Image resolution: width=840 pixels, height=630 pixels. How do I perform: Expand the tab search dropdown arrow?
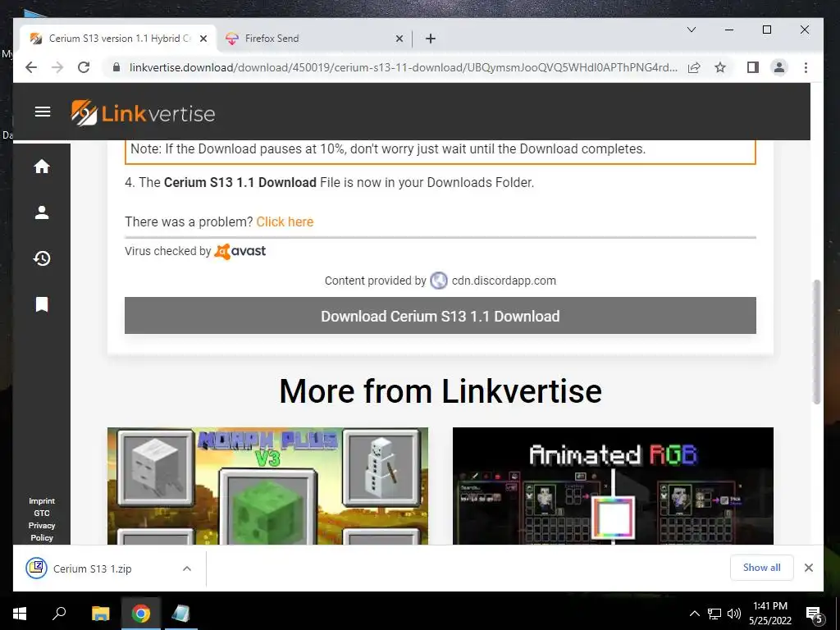pyautogui.click(x=692, y=30)
